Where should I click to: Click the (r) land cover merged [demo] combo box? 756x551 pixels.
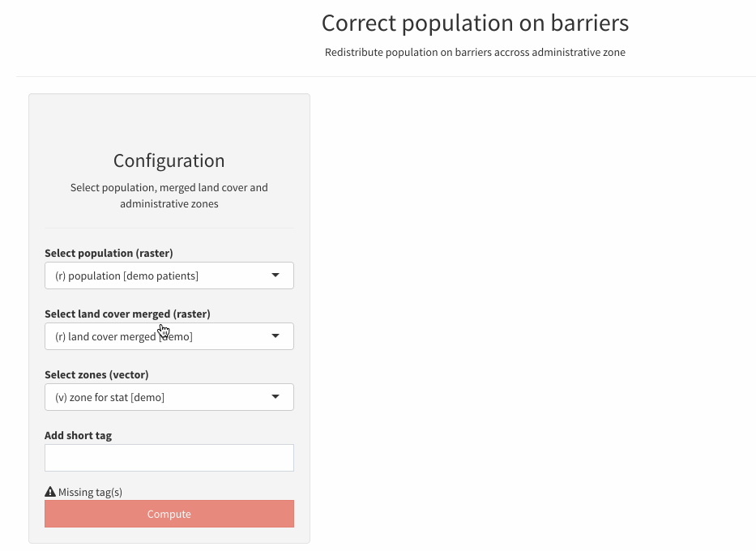tap(169, 336)
